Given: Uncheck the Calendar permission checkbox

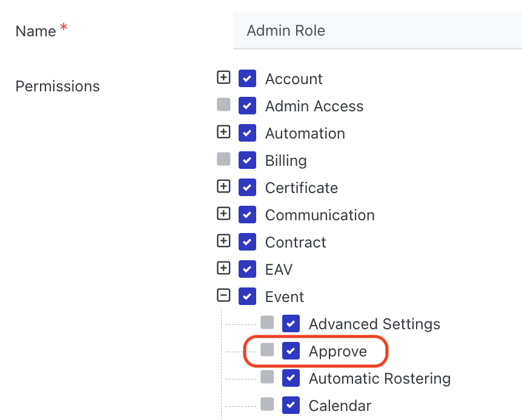Looking at the screenshot, I should tap(291, 405).
